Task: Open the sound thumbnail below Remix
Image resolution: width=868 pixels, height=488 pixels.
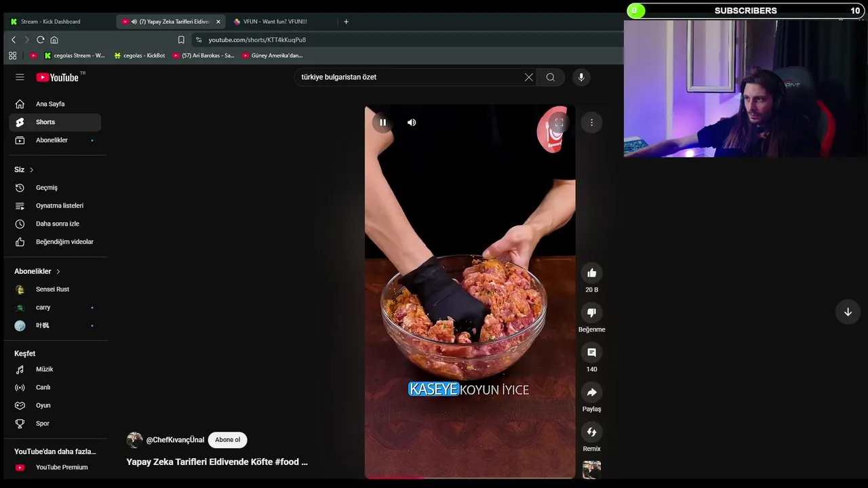Action: coord(591,470)
